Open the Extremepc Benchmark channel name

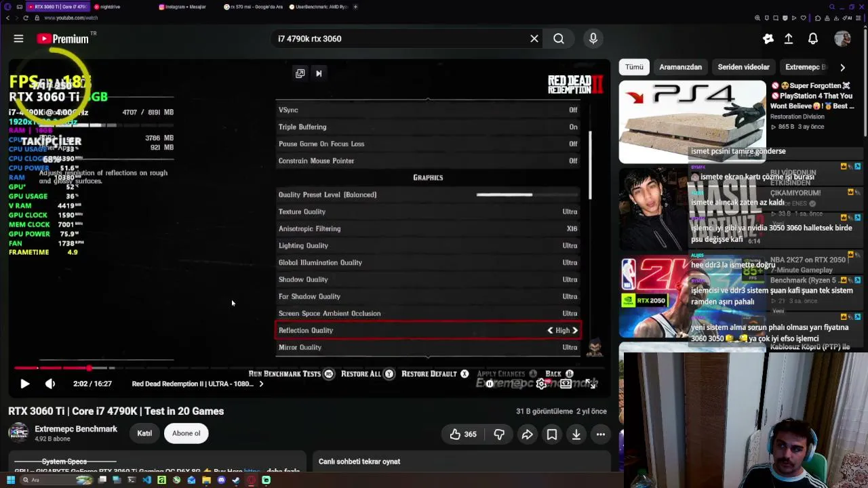click(76, 429)
